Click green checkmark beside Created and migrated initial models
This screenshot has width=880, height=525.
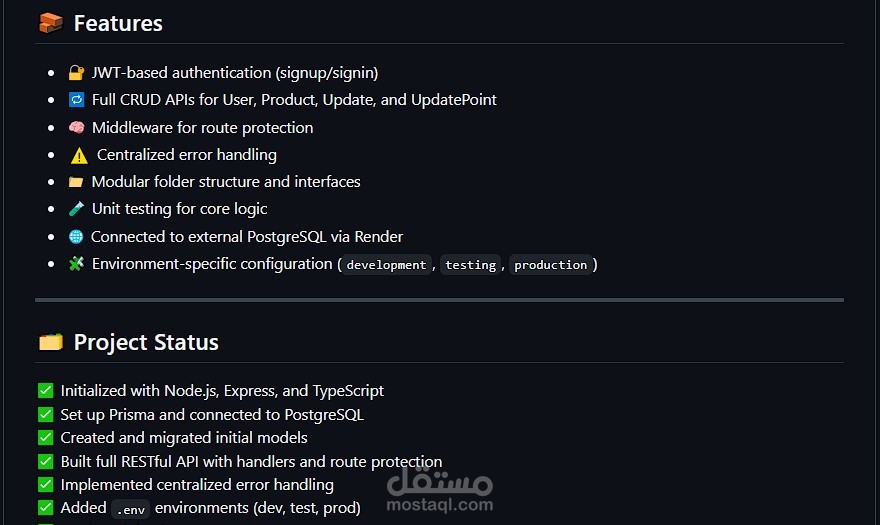click(45, 437)
